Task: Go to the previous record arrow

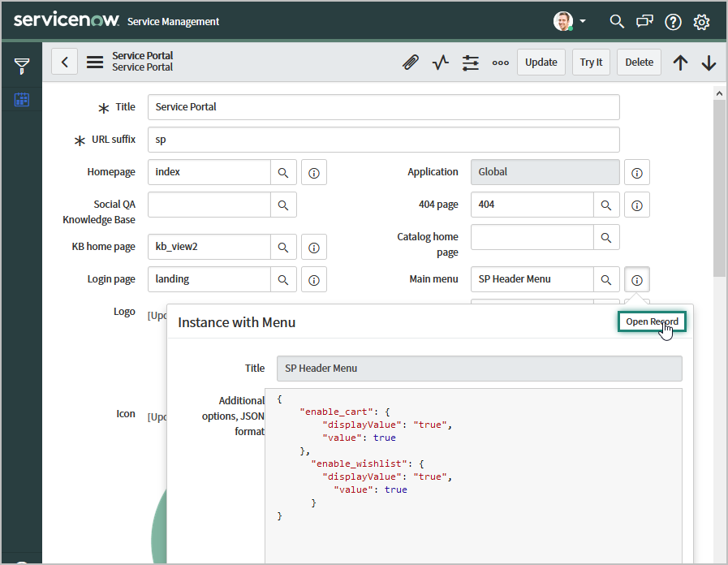Action: (x=680, y=63)
